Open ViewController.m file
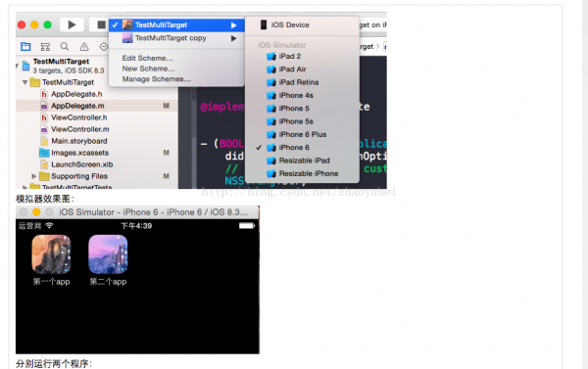This screenshot has height=369, width=588. point(80,129)
